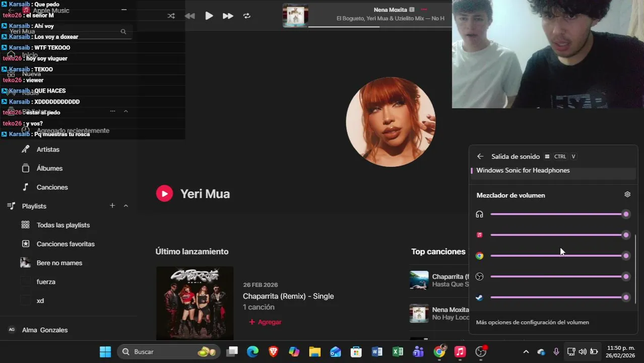Open the Canciones favoritas playlist

(x=66, y=244)
